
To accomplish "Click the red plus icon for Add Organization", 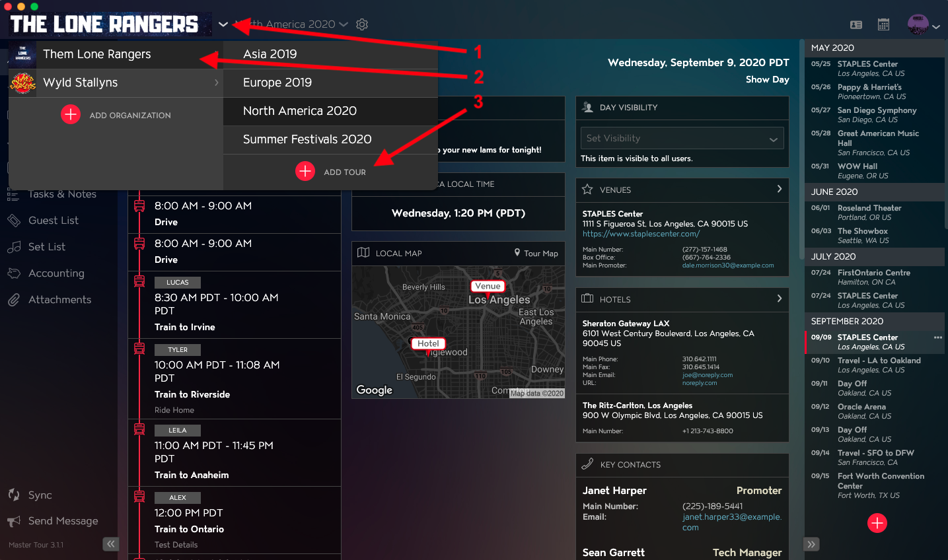I will [71, 114].
